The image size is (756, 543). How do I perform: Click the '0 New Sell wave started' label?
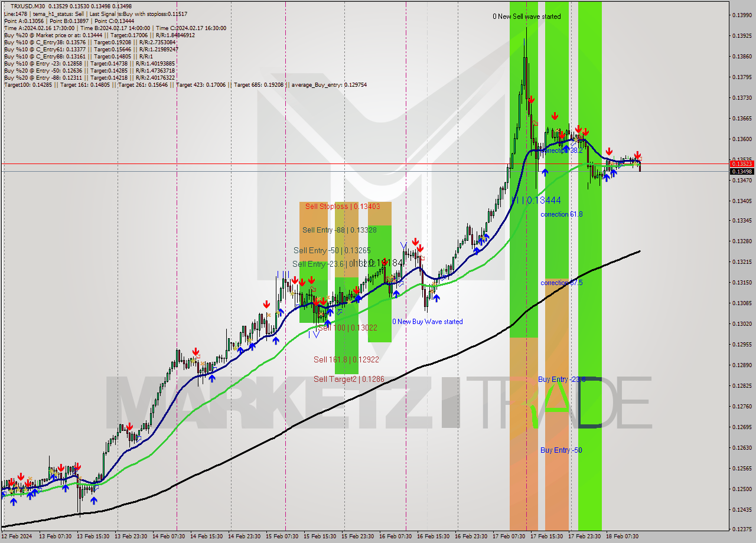(x=527, y=17)
